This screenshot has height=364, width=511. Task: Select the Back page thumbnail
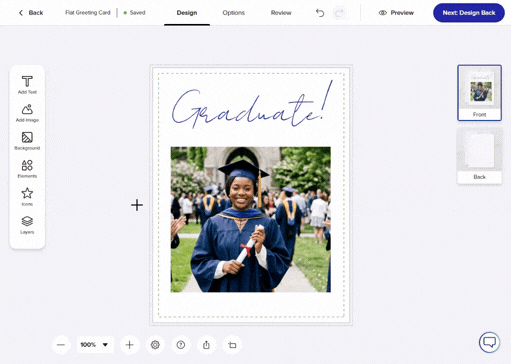[479, 156]
